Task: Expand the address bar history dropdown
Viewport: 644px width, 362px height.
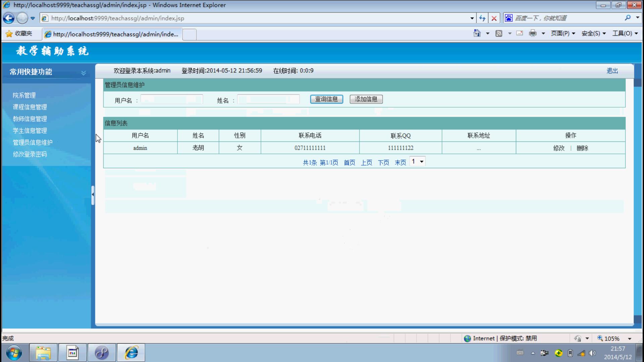Action: point(472,18)
